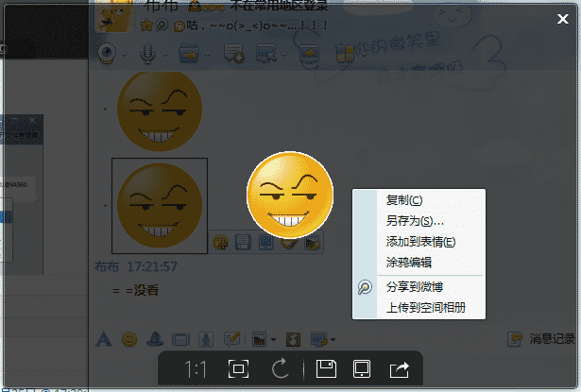This screenshot has height=392, width=581.
Task: Start a video call from chat toolbar
Action: pyautogui.click(x=107, y=53)
